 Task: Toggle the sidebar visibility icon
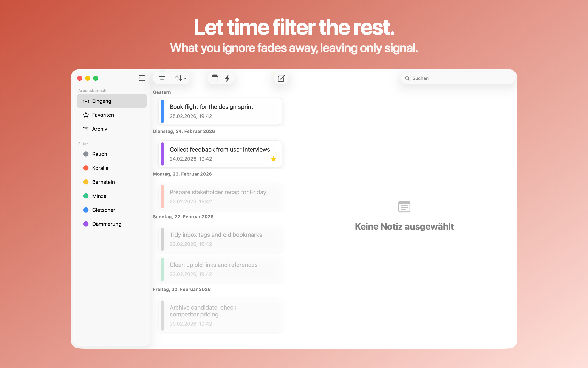tap(142, 78)
